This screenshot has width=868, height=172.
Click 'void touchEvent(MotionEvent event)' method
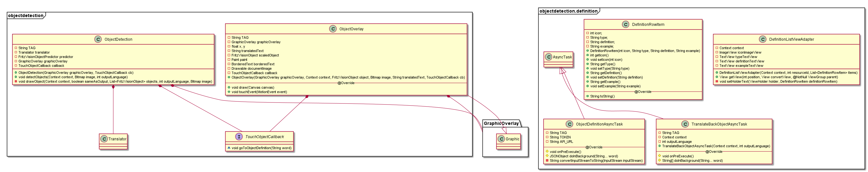[259, 92]
